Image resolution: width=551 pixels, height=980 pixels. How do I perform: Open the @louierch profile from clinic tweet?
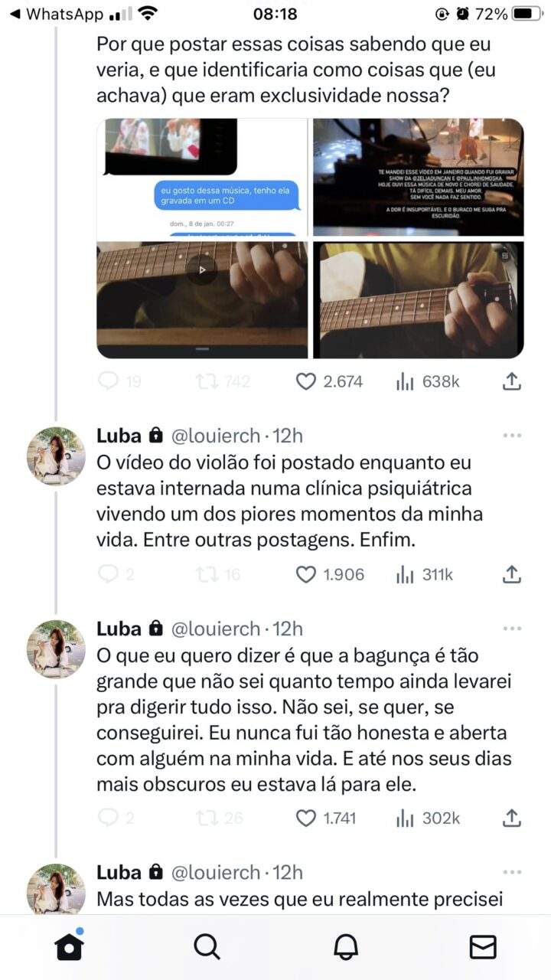215,436
